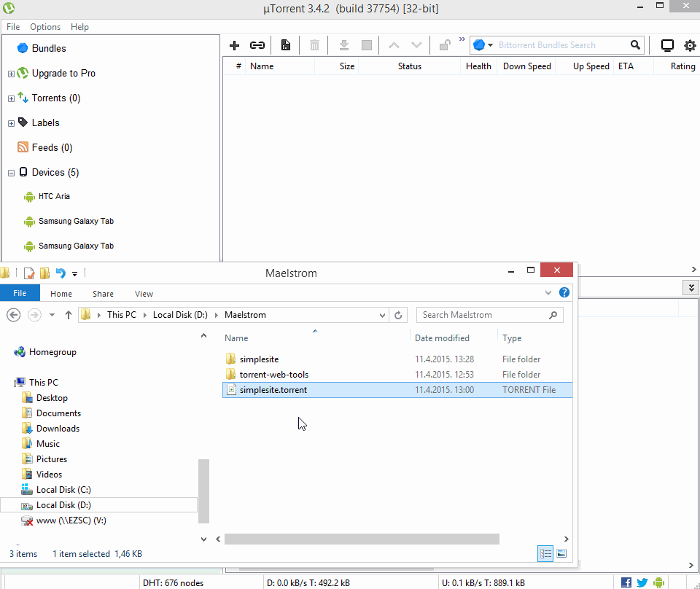The width and height of the screenshot is (700, 589).
Task: Click the Explorer Help question mark icon
Action: tap(564, 293)
